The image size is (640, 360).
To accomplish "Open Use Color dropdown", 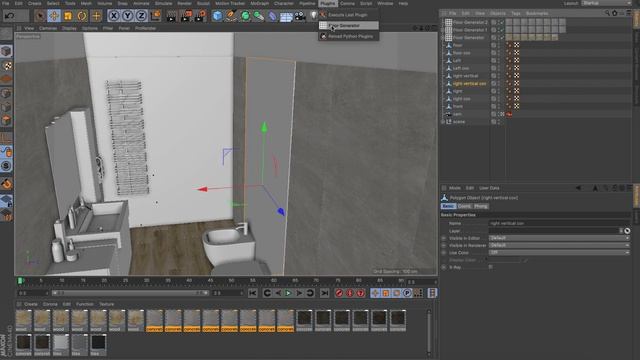I will [559, 253].
